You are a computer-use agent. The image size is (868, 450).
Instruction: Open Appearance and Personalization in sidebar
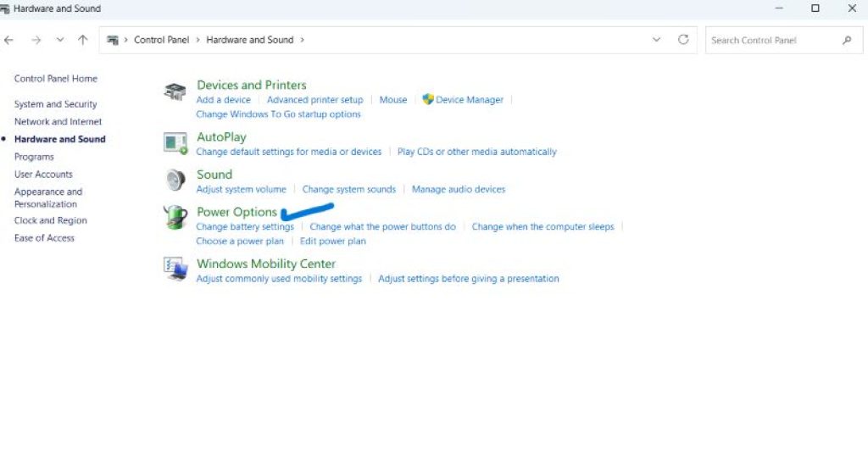(x=48, y=197)
